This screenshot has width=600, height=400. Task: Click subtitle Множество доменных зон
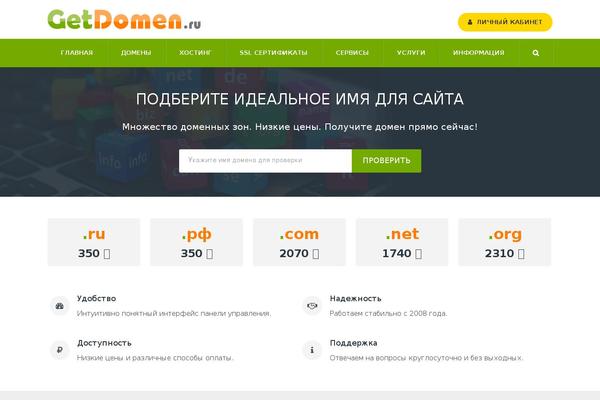[300, 127]
